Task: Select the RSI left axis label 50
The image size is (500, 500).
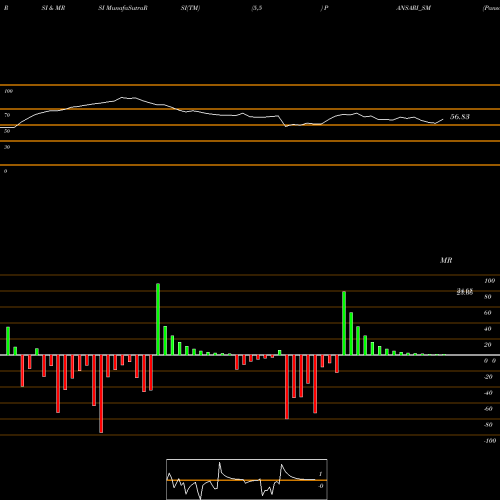Action: (7, 131)
